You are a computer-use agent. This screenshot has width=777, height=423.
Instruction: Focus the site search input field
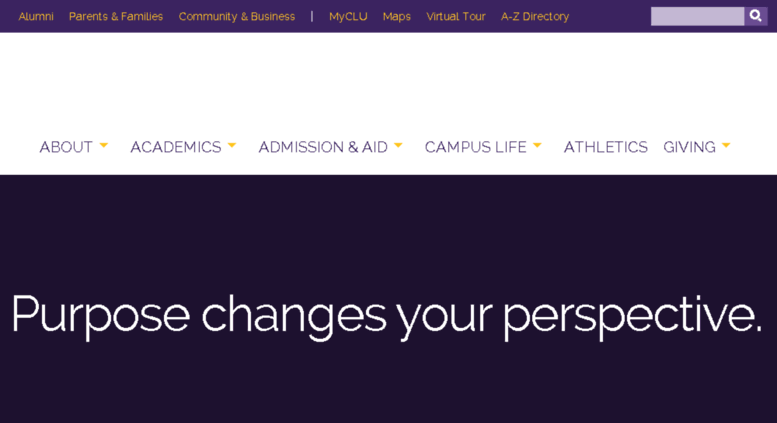tap(697, 16)
